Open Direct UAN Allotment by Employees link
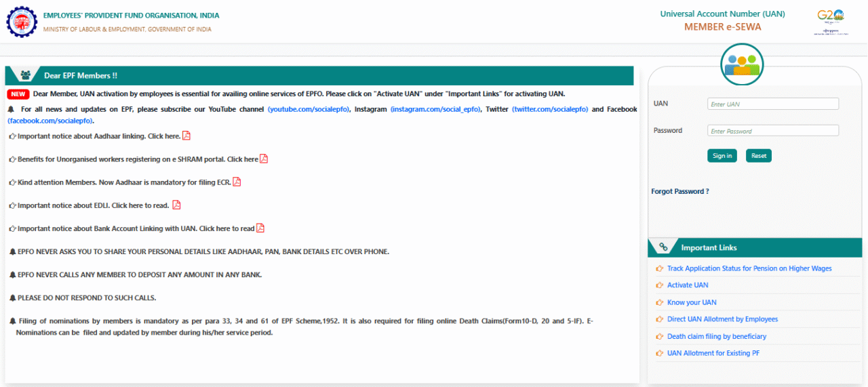 (x=722, y=319)
